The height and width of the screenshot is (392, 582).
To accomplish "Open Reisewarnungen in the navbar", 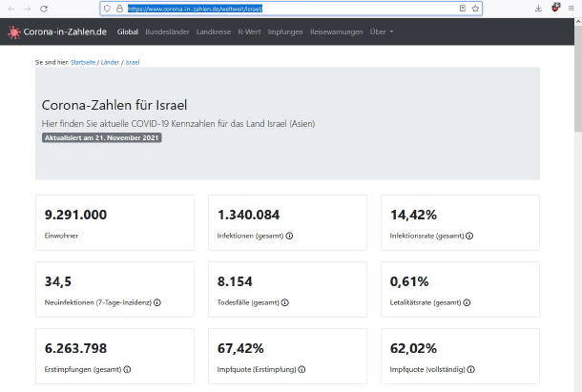I will tap(337, 31).
